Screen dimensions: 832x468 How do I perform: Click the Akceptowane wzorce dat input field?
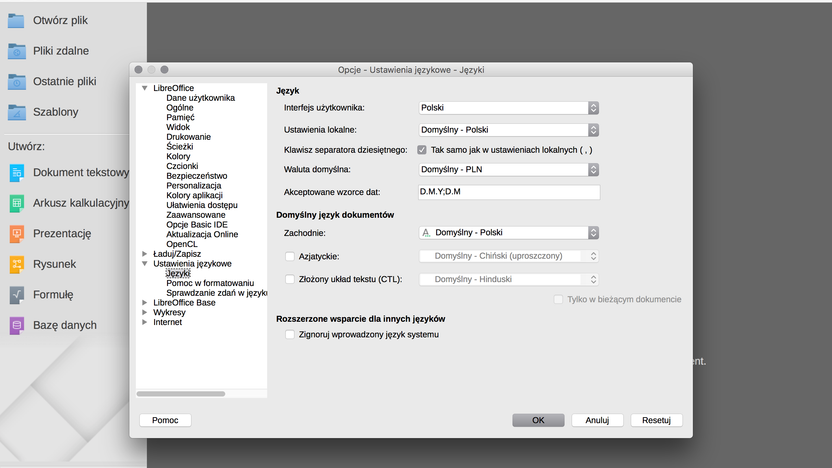(509, 192)
